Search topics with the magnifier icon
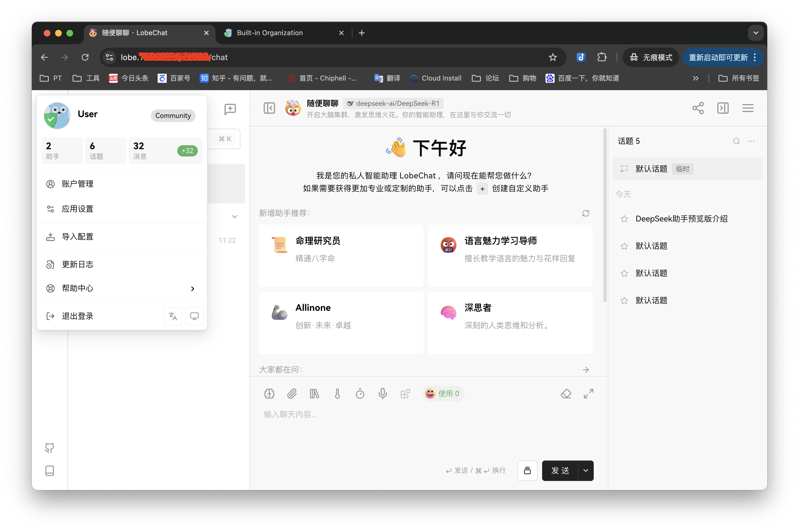Screen dimensions: 799x532 [736, 141]
